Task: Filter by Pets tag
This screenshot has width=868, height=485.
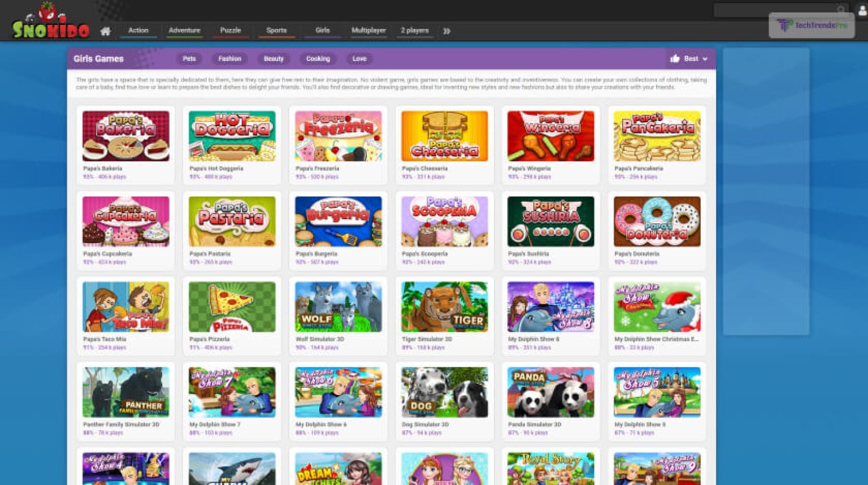Action: click(x=189, y=59)
